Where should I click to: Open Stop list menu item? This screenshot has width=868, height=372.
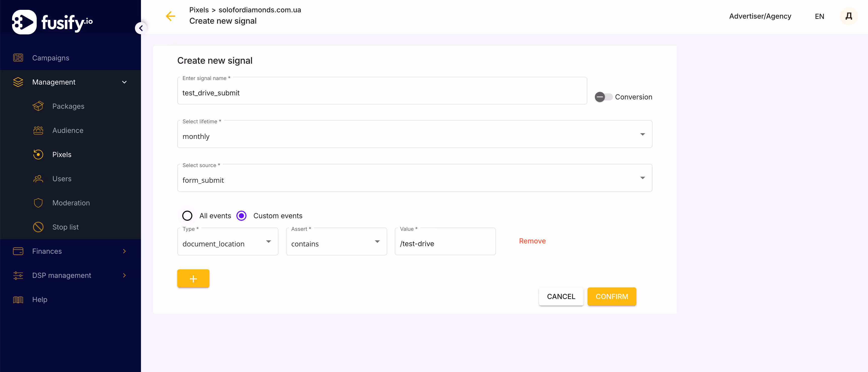coord(70,227)
